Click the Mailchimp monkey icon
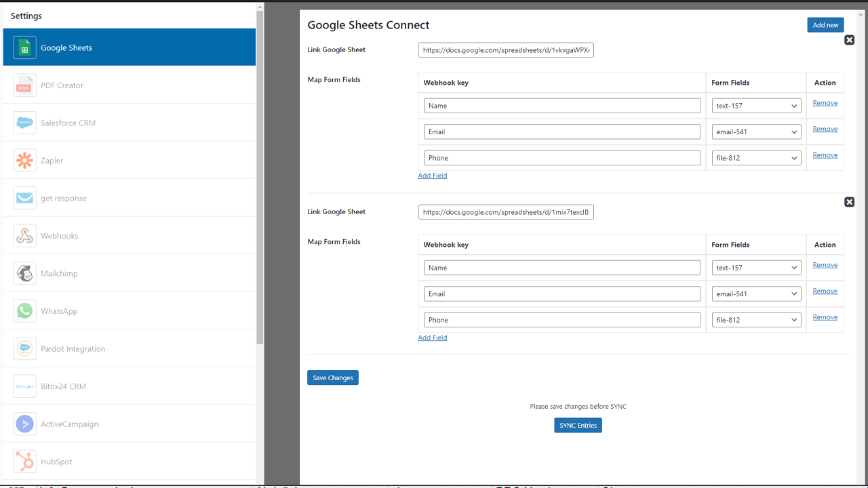Screen dimensions: 868x488 tap(24, 273)
